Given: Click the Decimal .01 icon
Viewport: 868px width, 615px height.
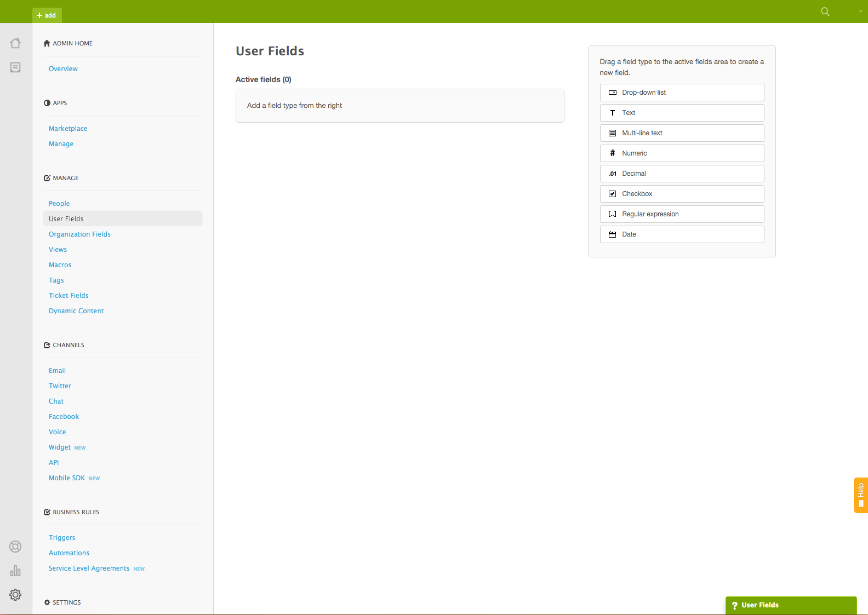Looking at the screenshot, I should (613, 174).
